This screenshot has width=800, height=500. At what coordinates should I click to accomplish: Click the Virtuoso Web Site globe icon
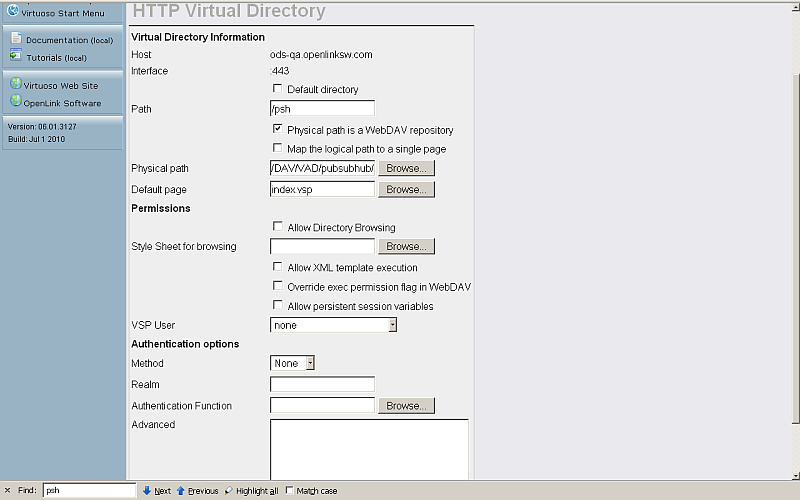(15, 85)
